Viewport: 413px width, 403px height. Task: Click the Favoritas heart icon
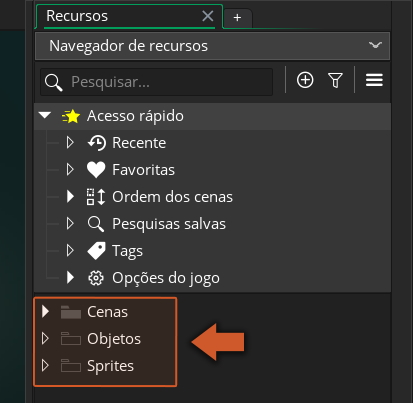(x=96, y=170)
